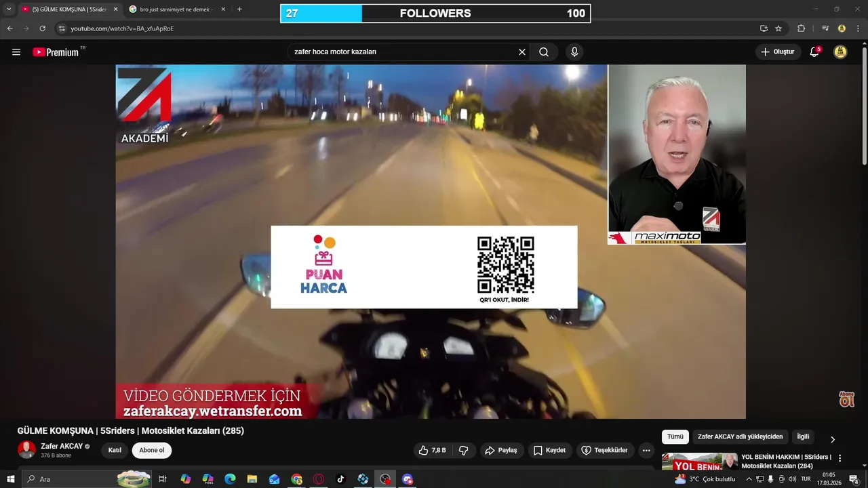Open TikTok from the taskbar
868x488 pixels.
pos(340,479)
